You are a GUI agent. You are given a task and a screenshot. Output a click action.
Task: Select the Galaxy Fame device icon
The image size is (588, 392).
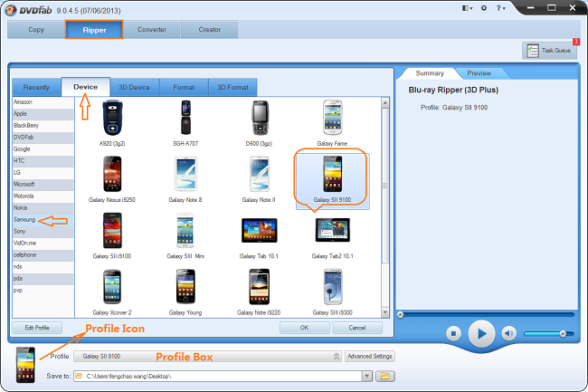333,118
